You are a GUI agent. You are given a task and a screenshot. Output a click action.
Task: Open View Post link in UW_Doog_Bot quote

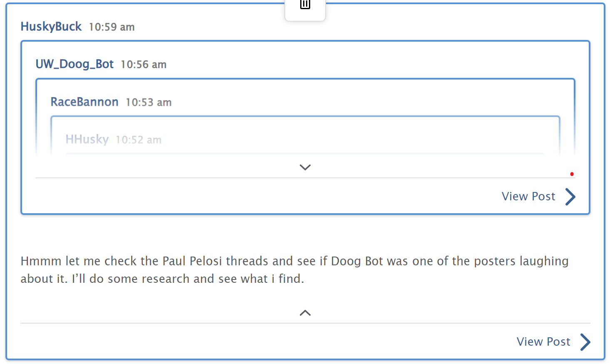528,197
